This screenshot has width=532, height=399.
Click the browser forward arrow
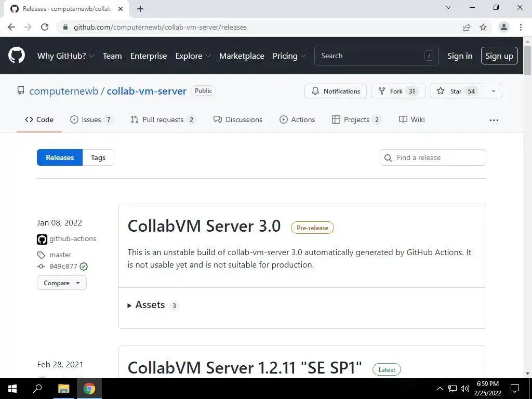click(28, 27)
